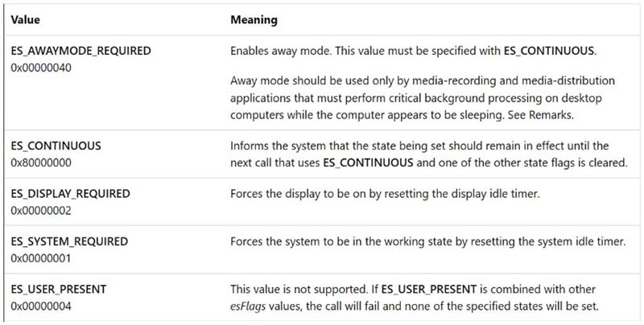Click the 0x80000000 hex code
This screenshot has width=644, height=325.
point(42,163)
